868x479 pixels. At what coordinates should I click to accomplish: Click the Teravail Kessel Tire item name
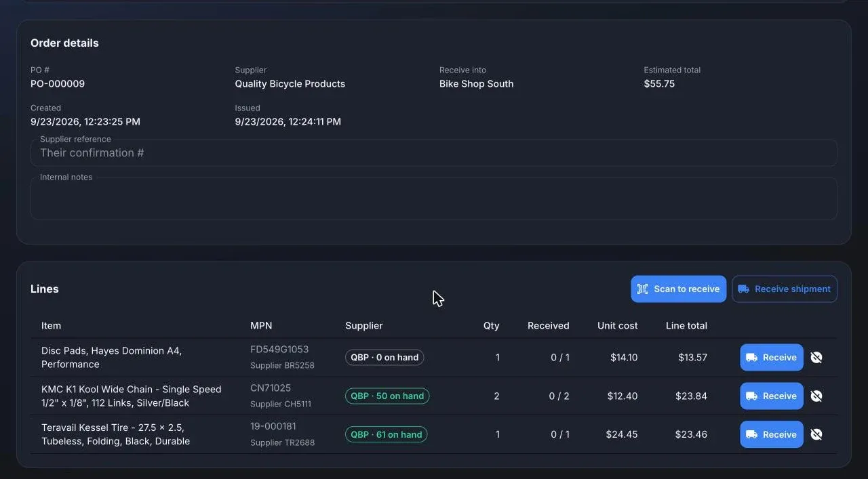pyautogui.click(x=116, y=434)
